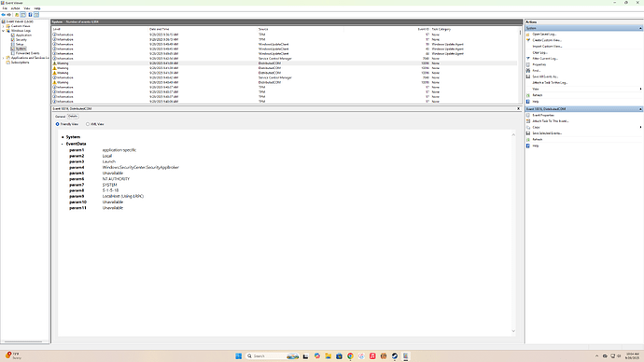Select the Friendly View radio button
This screenshot has height=362, width=644.
click(x=58, y=124)
